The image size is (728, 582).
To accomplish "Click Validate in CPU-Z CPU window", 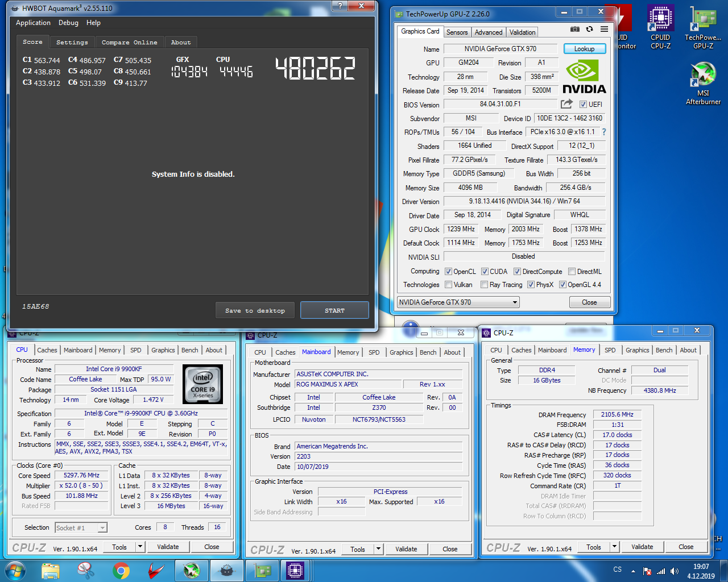I will point(168,547).
